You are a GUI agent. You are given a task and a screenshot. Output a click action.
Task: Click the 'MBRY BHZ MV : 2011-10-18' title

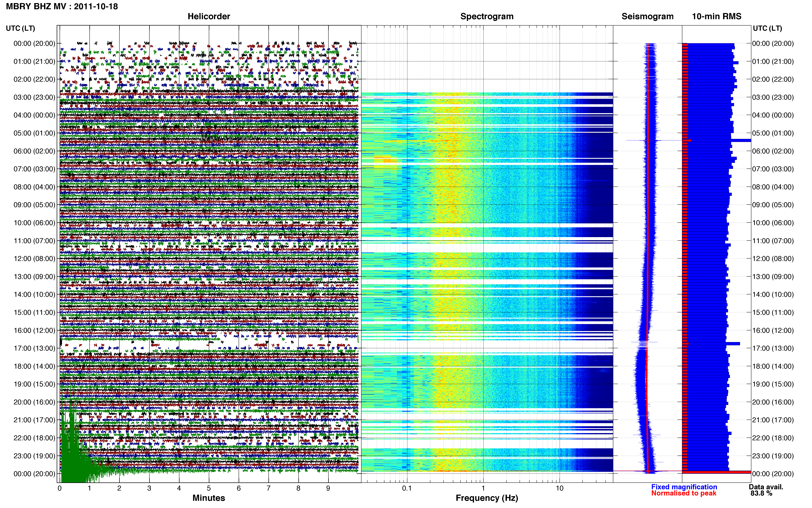click(x=62, y=6)
